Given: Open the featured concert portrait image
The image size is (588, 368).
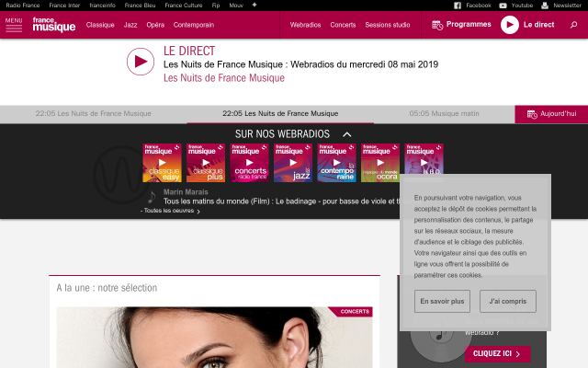Looking at the screenshot, I should pos(214,338).
